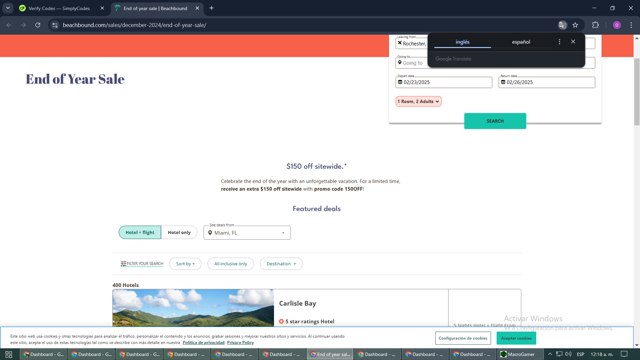Open the ESP language indicator

[580, 354]
